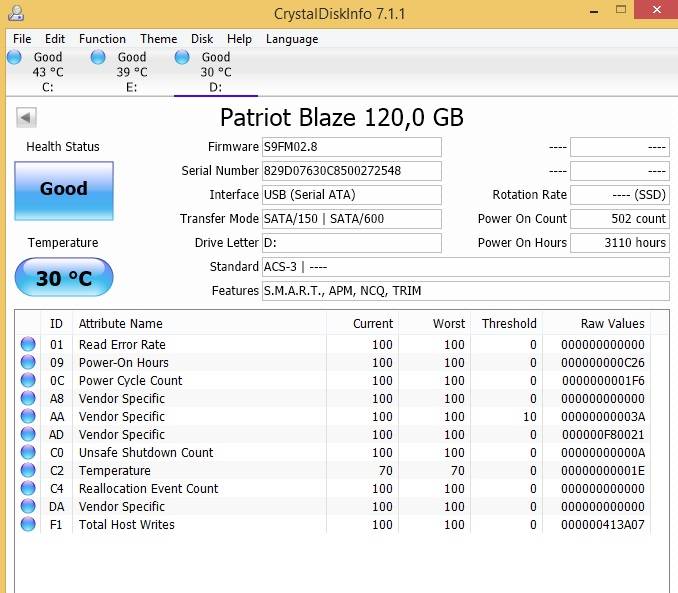The image size is (678, 593).
Task: Click the Standard field ACS-3
Action: pyautogui.click(x=466, y=267)
